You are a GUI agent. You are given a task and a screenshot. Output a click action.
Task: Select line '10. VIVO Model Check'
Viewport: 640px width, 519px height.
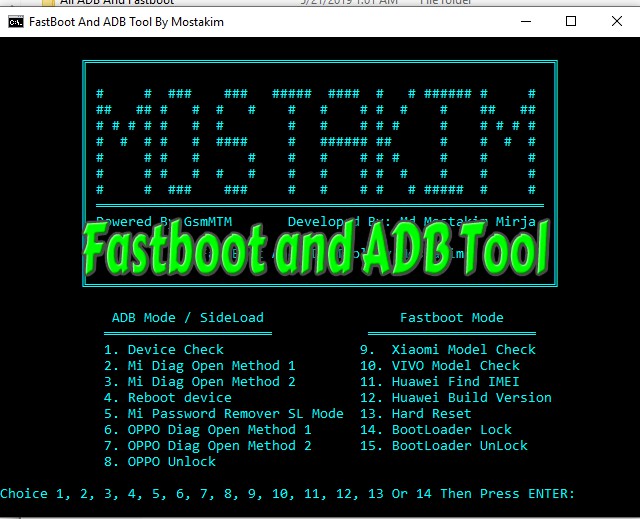point(440,366)
